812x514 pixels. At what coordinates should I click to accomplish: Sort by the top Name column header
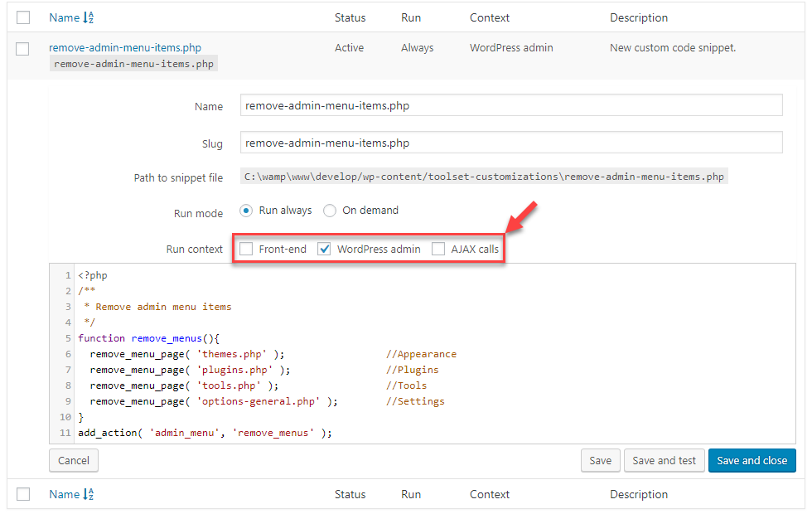pos(64,17)
